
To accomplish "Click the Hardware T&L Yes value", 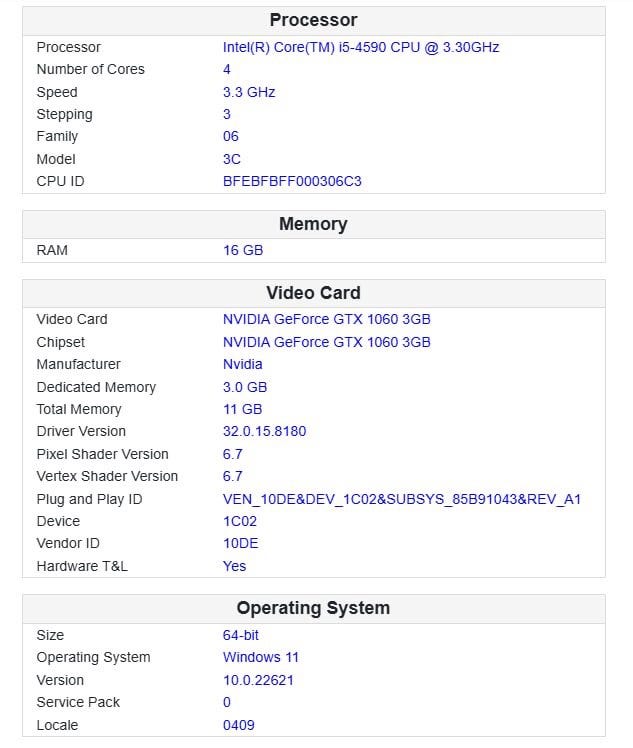I will coord(234,566).
